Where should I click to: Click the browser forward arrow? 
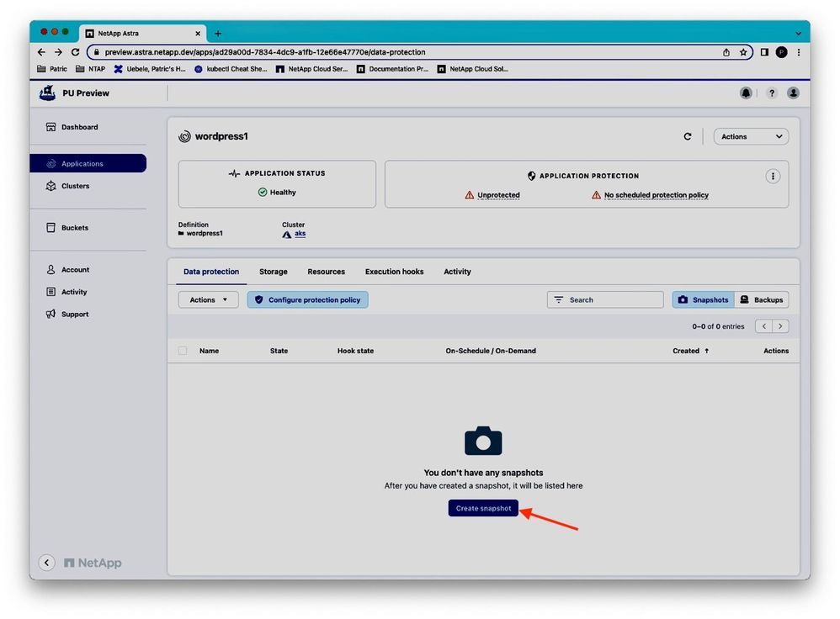tap(58, 52)
